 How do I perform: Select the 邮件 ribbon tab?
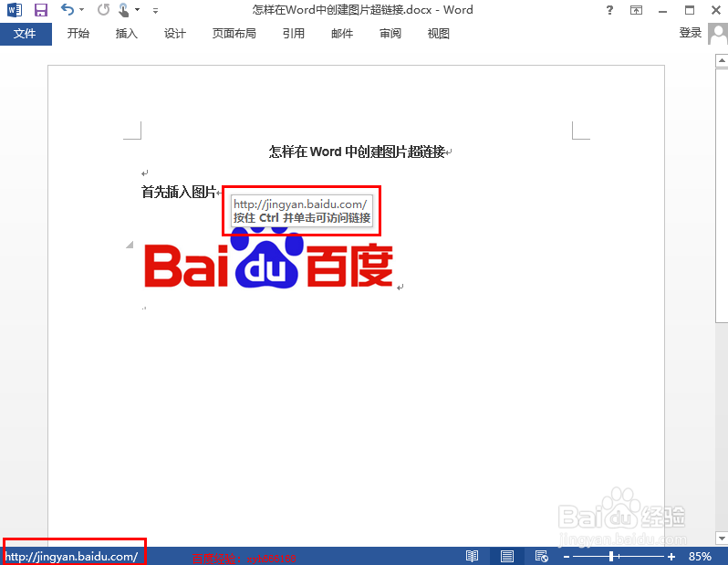pyautogui.click(x=342, y=34)
